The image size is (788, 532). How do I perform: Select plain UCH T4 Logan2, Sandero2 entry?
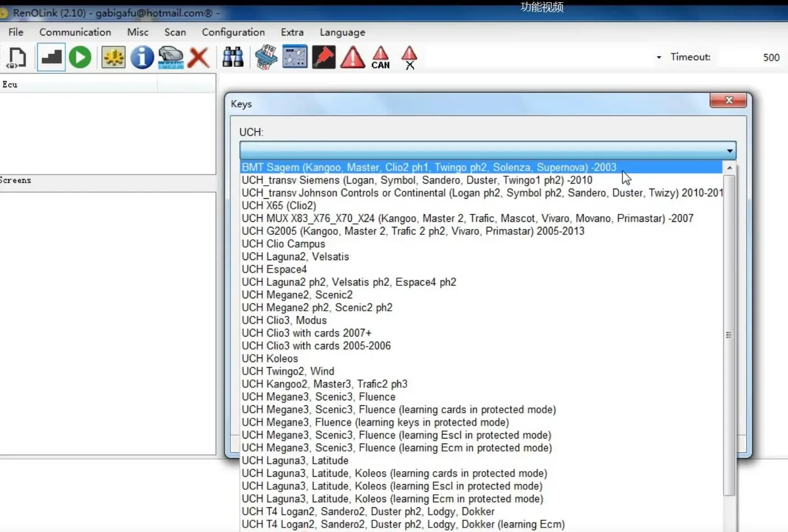tap(481, 512)
